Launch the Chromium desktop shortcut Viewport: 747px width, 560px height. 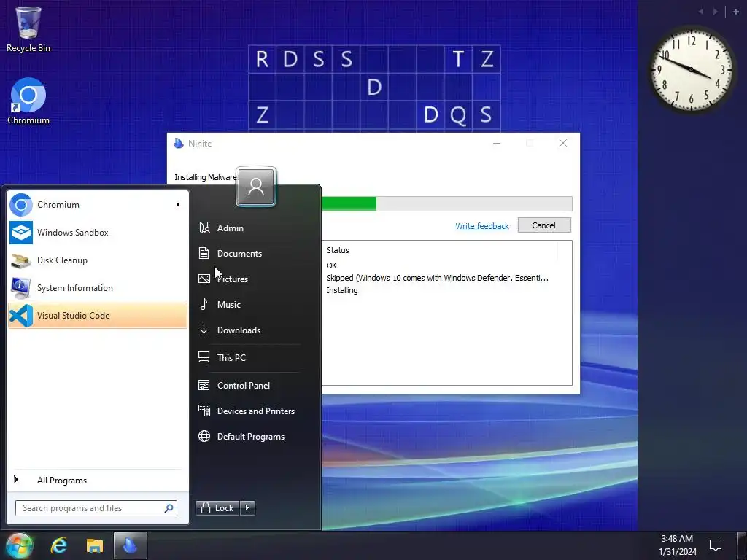28,101
